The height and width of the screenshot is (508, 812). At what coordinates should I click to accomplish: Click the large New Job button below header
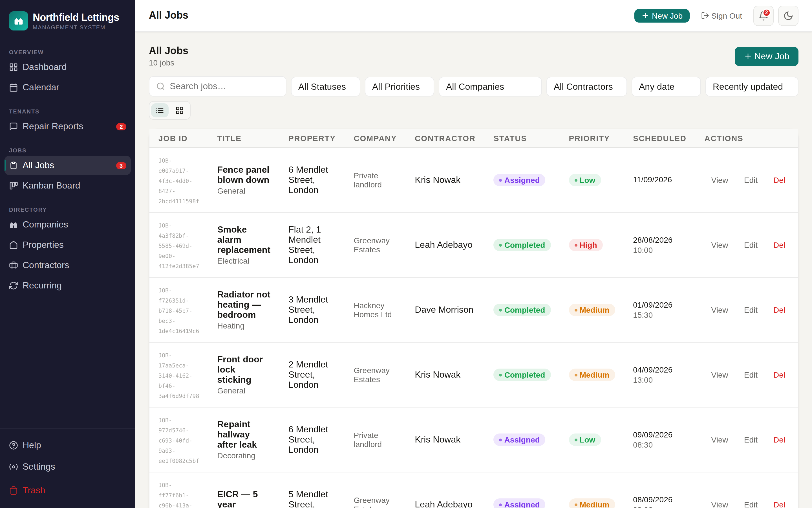(766, 56)
